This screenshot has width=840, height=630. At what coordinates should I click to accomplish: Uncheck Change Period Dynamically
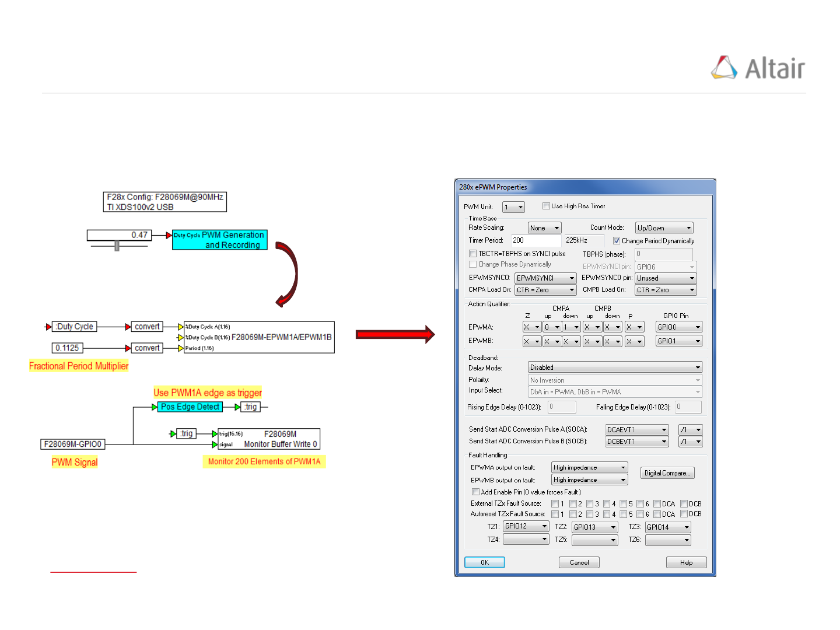click(617, 240)
